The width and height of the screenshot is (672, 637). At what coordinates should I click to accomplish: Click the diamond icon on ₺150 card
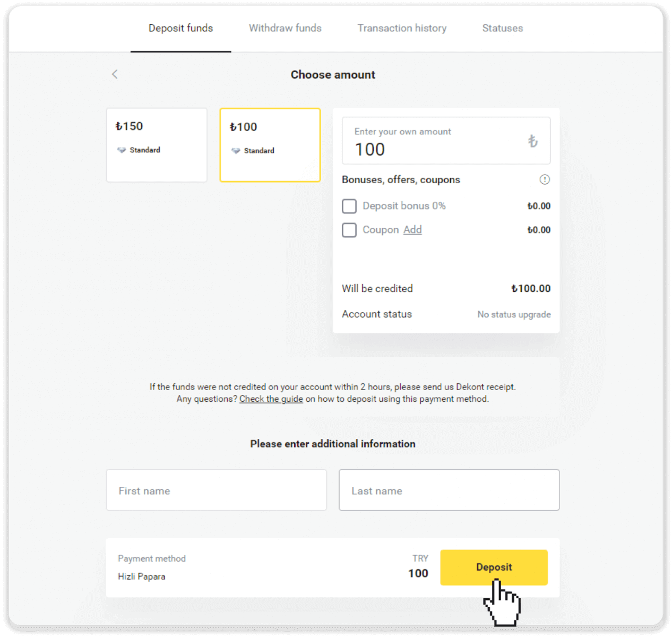point(122,150)
